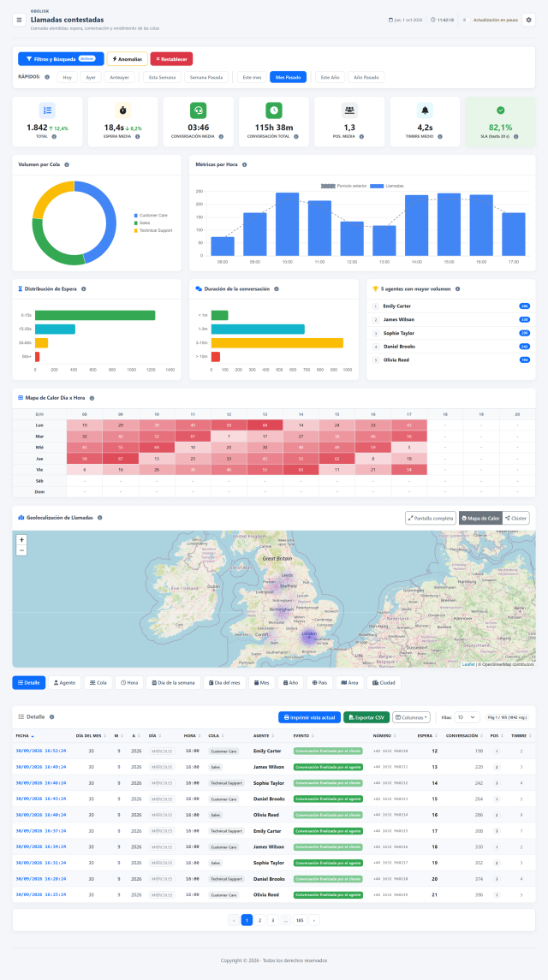Click the headset icon on Conversación Media card

[199, 110]
